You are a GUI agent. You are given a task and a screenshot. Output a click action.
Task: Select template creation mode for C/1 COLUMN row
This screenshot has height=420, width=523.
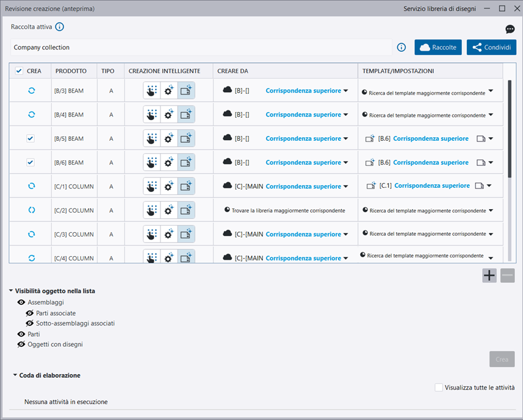pos(186,187)
